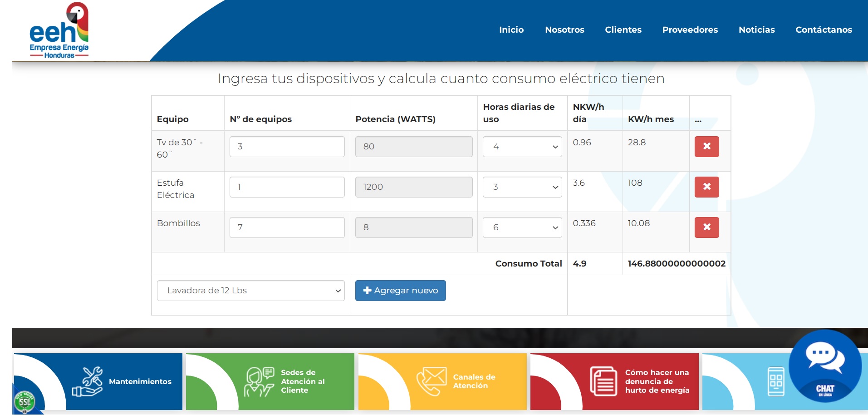The height and width of the screenshot is (415, 868).
Task: Click the Tv de 30-60 row label
Action: pos(180,148)
